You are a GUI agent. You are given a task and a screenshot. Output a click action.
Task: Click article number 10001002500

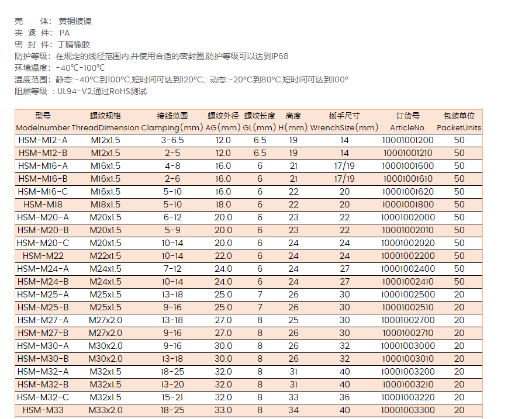tap(407, 295)
